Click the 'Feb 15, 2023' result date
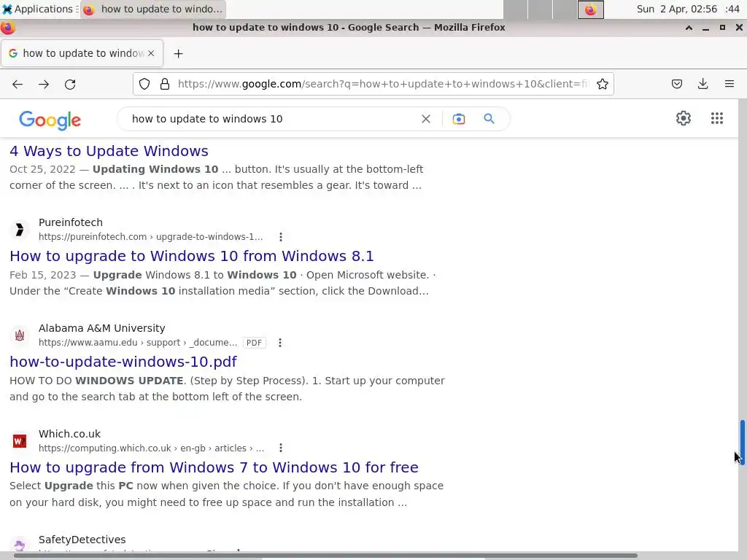747x560 pixels. 42,275
